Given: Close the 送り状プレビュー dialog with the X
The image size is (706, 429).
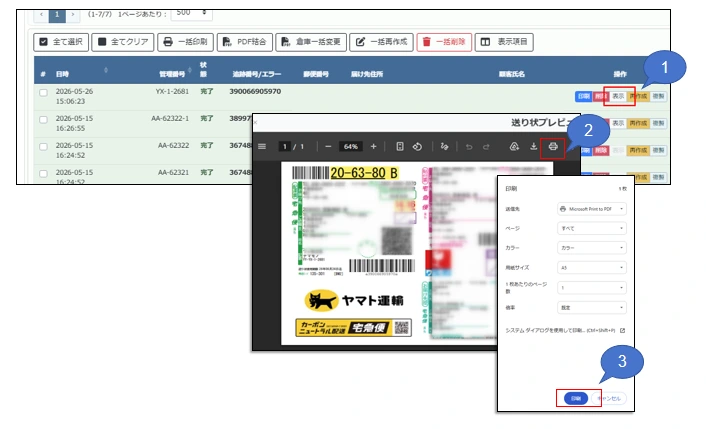Looking at the screenshot, I should [x=255, y=122].
